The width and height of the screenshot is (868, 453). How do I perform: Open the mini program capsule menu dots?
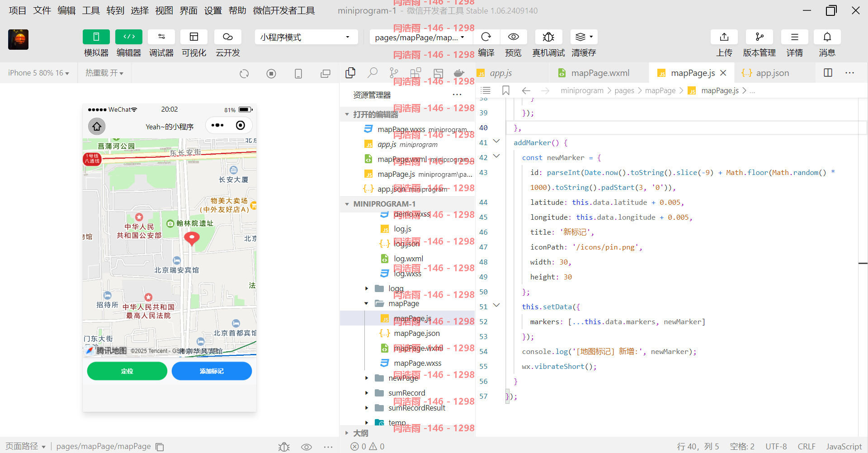217,125
